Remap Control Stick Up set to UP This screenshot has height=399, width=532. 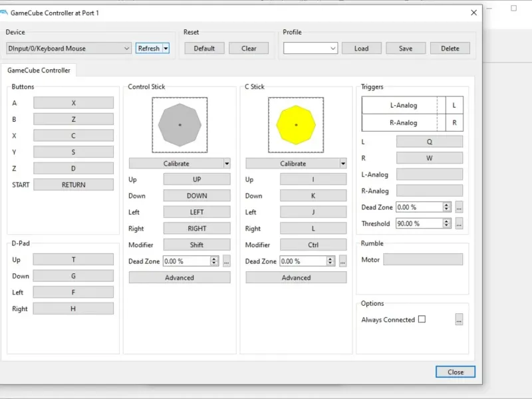click(x=197, y=179)
